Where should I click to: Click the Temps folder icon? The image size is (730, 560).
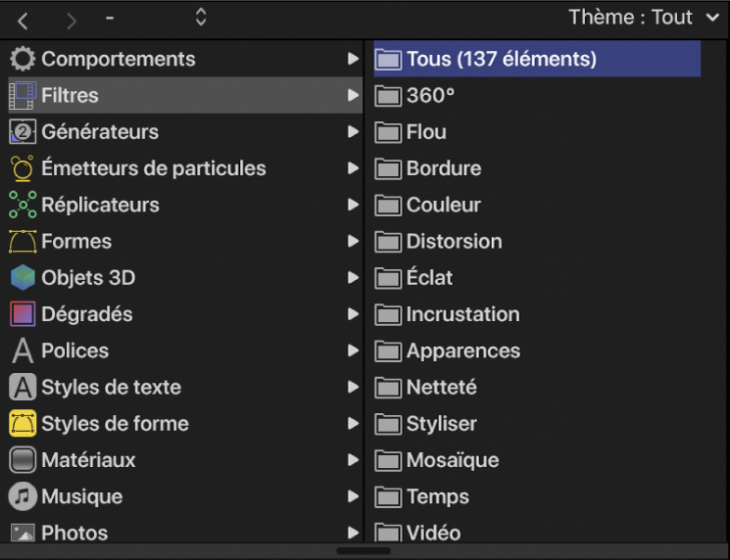[388, 496]
